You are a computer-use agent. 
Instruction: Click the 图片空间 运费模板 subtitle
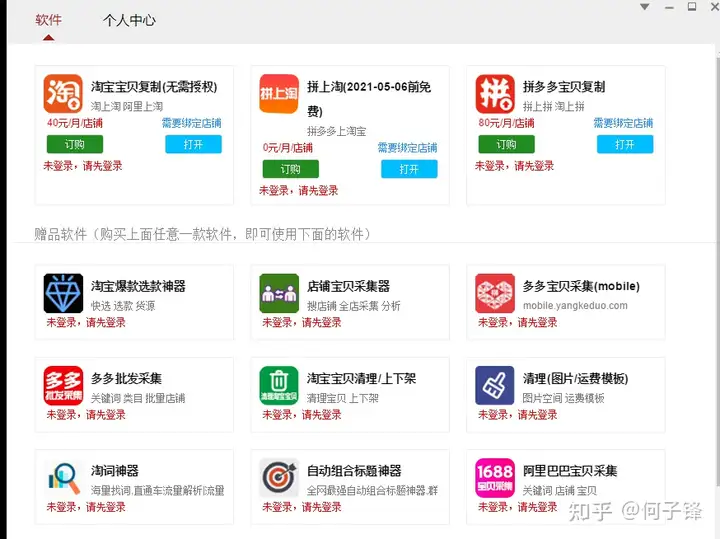563,398
